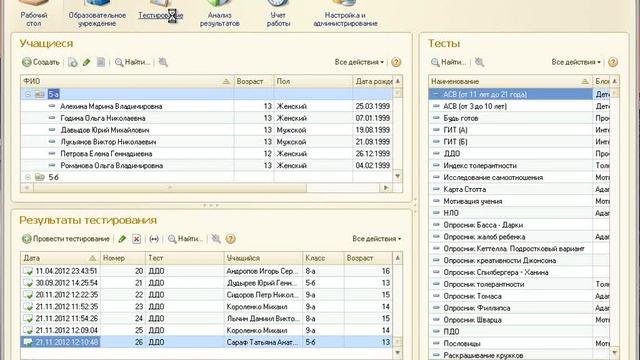Click the interval (↔) icon in Результаты тестирования
The image size is (640, 360).
(x=153, y=239)
